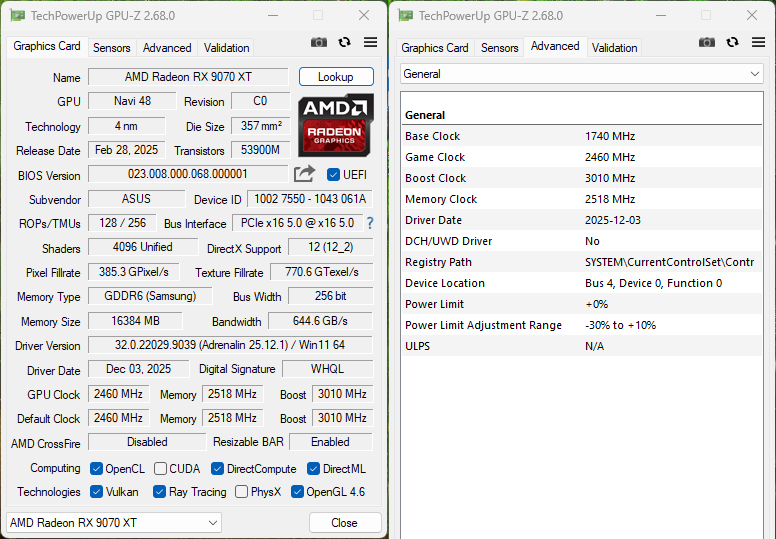Click the refresh icon in the right window
Image resolution: width=776 pixels, height=539 pixels.
coord(732,43)
